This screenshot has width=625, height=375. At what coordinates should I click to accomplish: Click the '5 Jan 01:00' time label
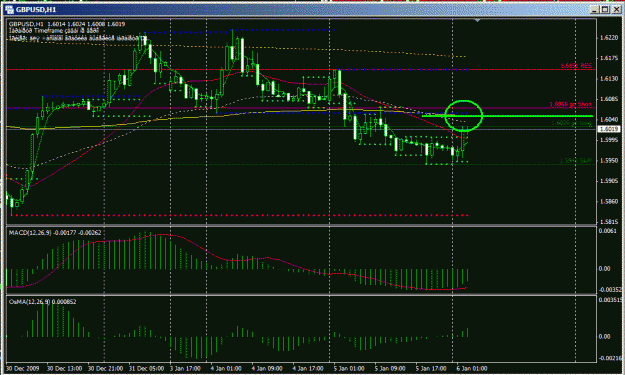pyautogui.click(x=350, y=369)
